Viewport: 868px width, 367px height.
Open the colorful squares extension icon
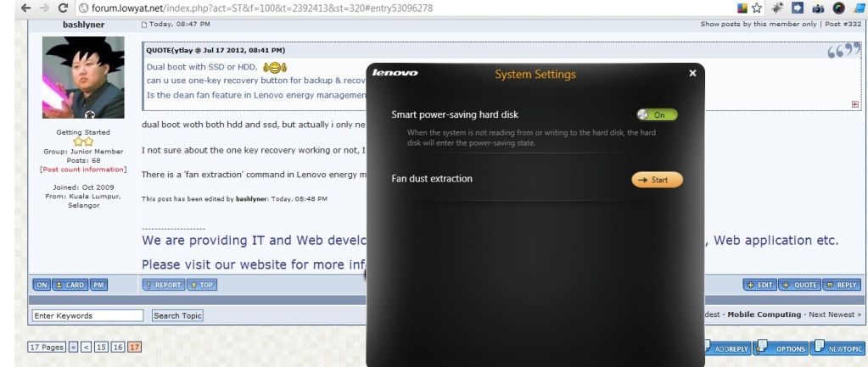point(742,8)
